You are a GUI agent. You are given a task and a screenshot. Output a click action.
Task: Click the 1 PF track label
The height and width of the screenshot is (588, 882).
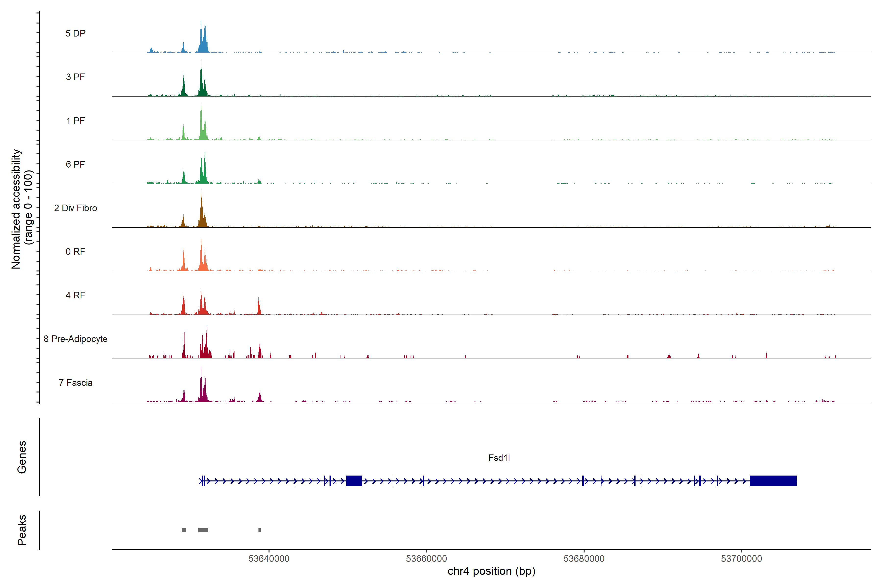pos(75,121)
